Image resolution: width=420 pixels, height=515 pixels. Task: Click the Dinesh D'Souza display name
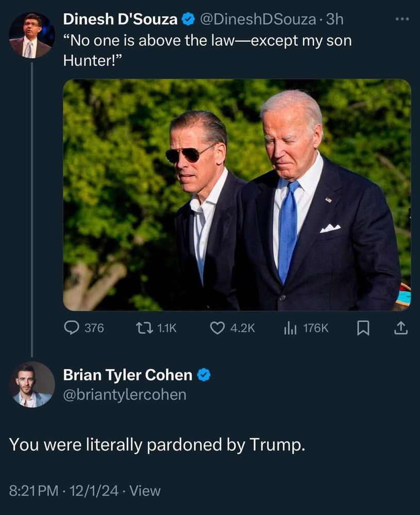point(120,20)
